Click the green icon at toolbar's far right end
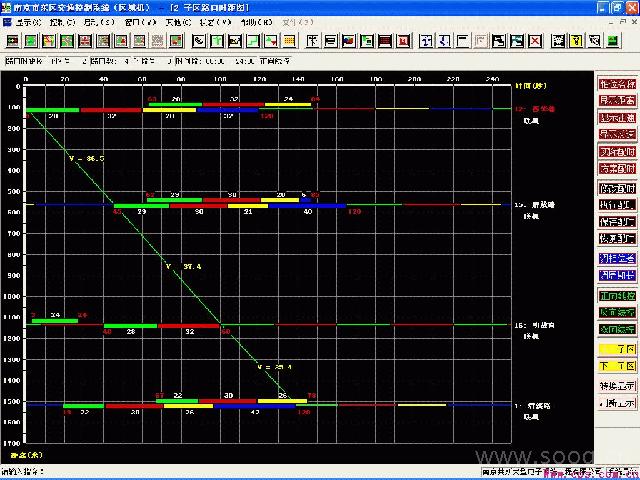The width and height of the screenshot is (640, 480). (x=612, y=41)
